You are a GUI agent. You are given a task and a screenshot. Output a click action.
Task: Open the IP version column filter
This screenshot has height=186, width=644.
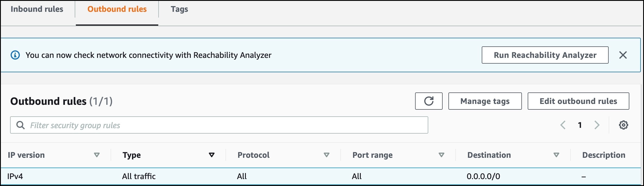coord(97,155)
